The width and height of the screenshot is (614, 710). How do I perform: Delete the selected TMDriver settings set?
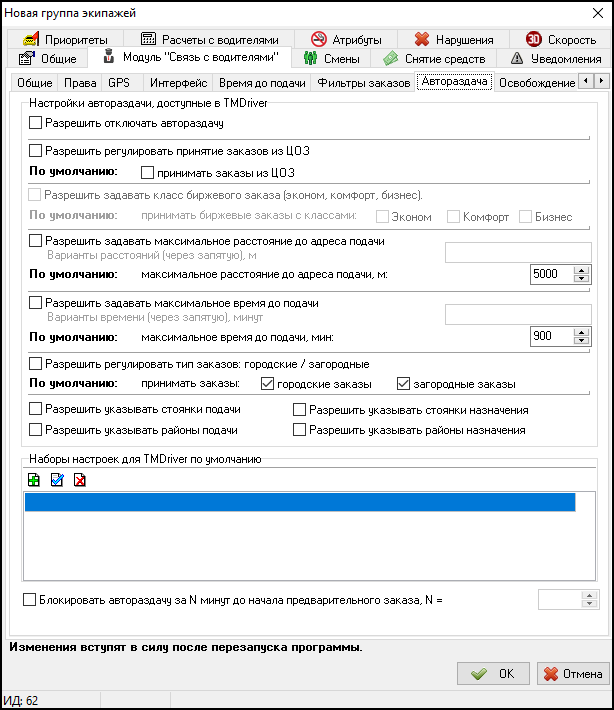pyautogui.click(x=80, y=480)
